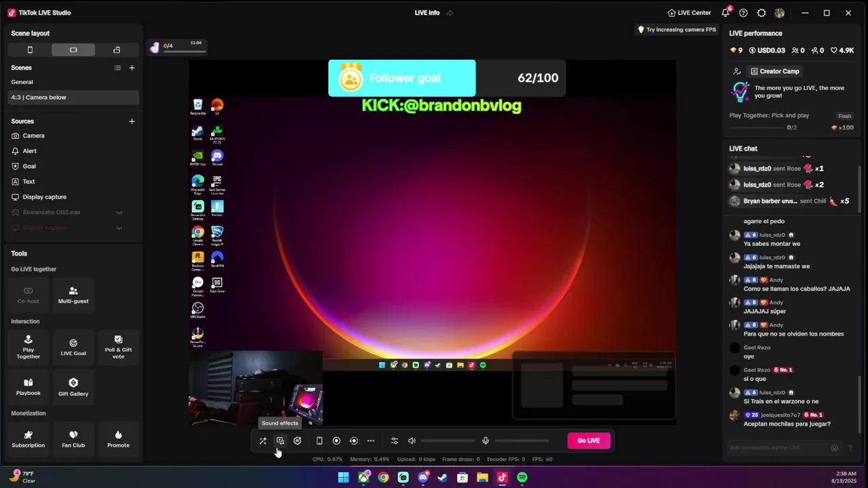Open the Play Together tool
The image size is (868, 488).
28,346
